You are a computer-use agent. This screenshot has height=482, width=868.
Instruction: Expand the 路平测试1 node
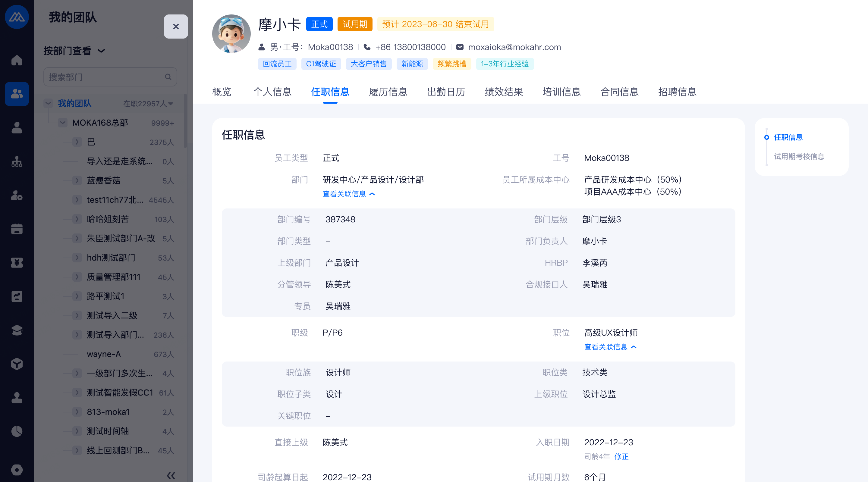tap(77, 296)
